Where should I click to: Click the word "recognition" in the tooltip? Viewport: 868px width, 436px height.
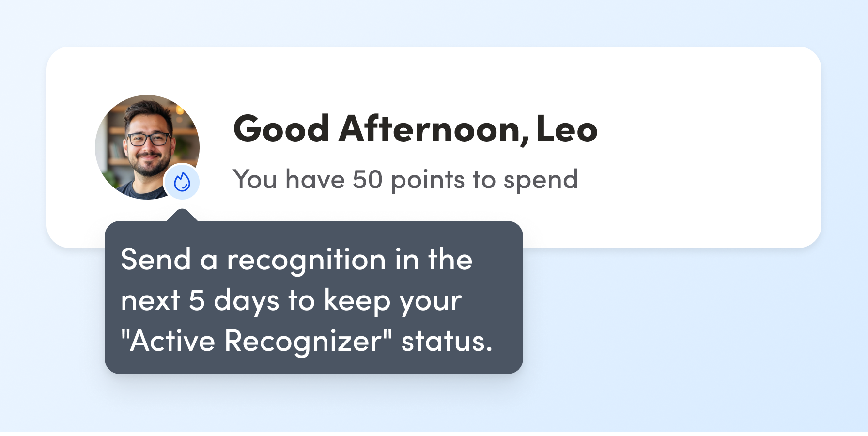point(306,260)
